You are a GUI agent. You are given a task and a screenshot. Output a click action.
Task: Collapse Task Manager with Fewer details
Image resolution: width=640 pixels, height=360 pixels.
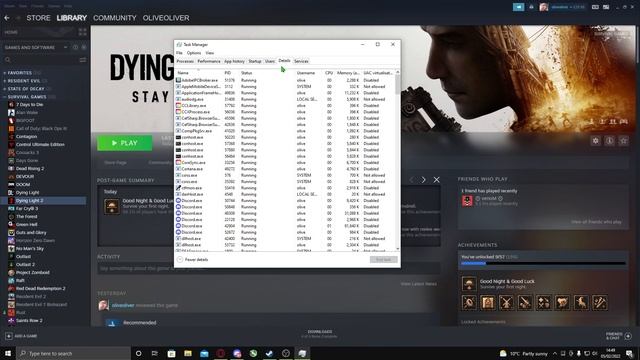193,260
